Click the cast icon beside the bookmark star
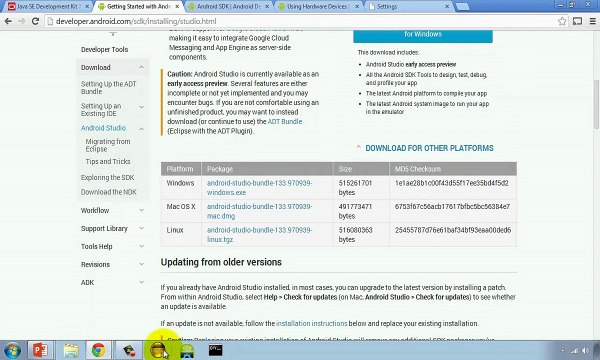Viewport: 600px width, 360px height. click(577, 21)
